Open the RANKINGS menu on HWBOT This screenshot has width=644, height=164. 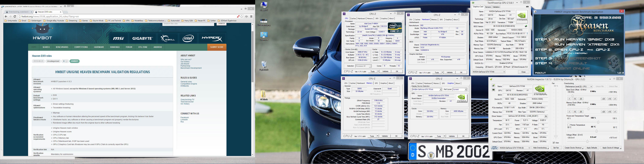[x=115, y=47]
